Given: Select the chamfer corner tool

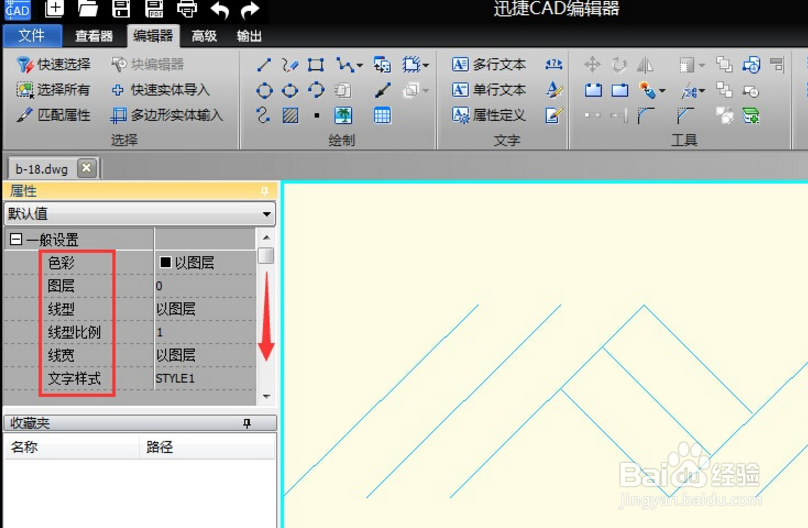Looking at the screenshot, I should [685, 115].
